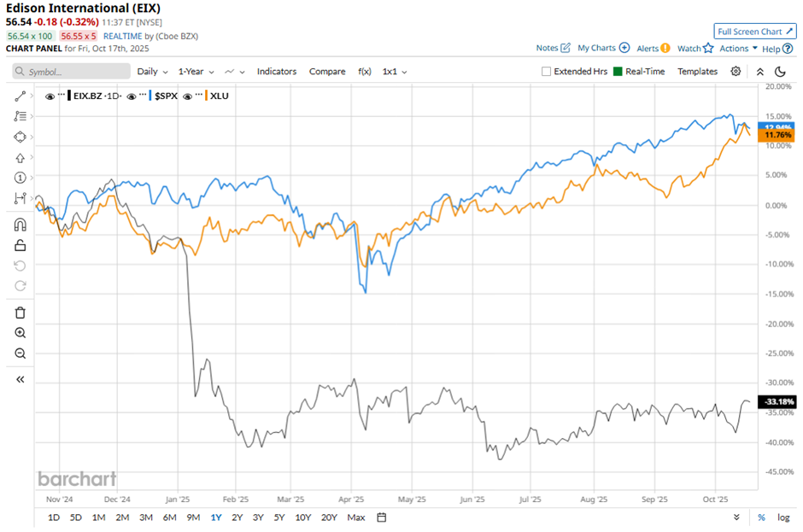Open the 1x1 grid layout dropdown
The width and height of the screenshot is (803, 532).
[x=395, y=72]
